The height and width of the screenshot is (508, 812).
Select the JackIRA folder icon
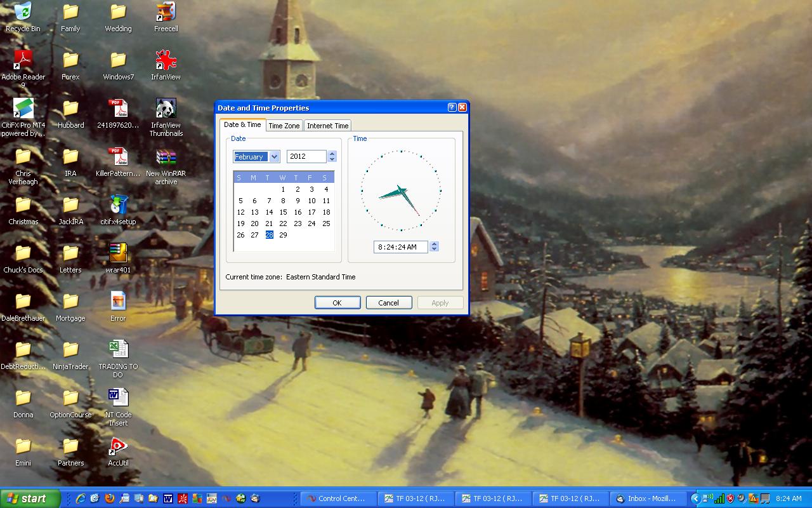coord(70,210)
